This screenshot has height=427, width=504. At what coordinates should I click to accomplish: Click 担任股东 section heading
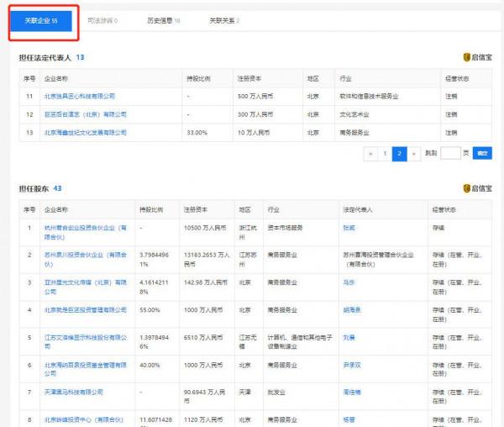[34, 189]
